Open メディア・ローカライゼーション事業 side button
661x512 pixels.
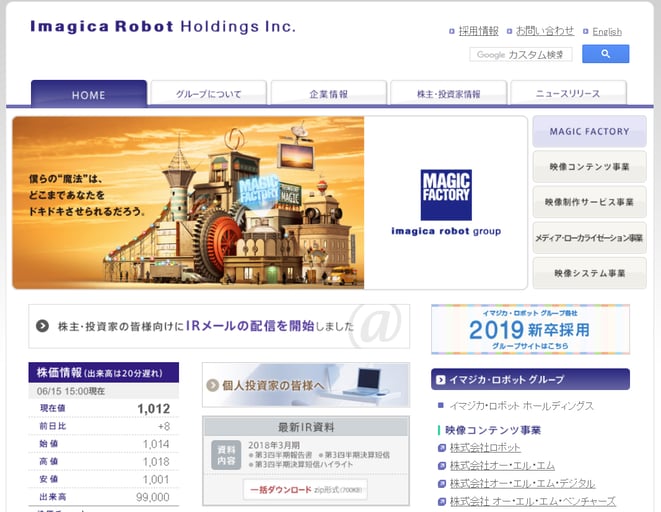[x=589, y=238]
